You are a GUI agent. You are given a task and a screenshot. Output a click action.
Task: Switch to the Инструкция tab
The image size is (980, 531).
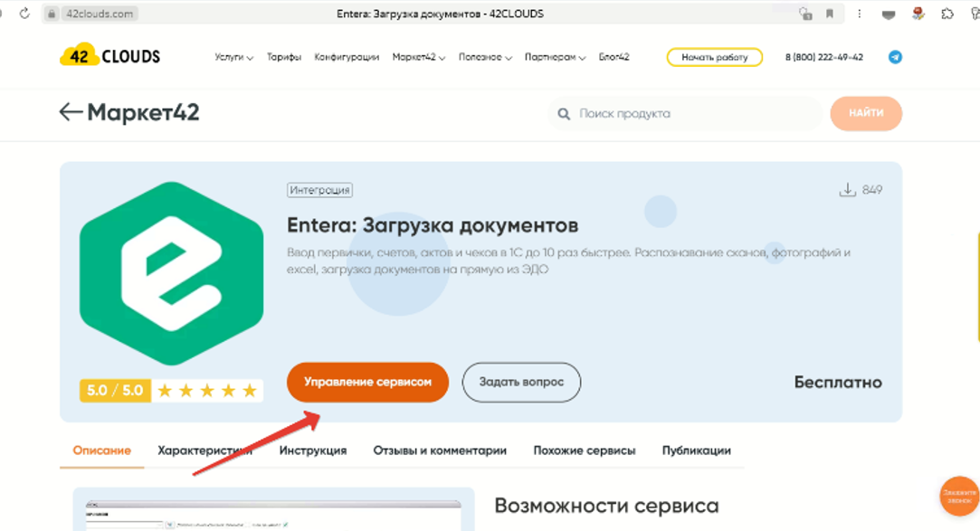click(x=312, y=450)
